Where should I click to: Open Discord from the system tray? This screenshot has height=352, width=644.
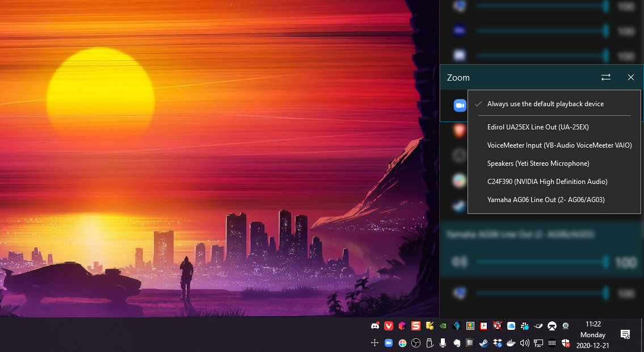click(x=375, y=326)
